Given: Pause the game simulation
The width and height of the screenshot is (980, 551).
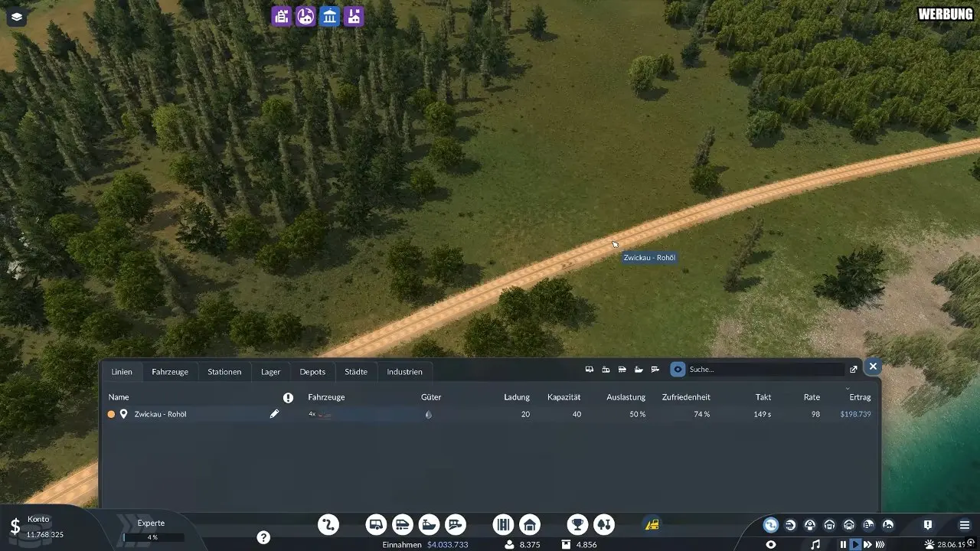Looking at the screenshot, I should coord(843,544).
